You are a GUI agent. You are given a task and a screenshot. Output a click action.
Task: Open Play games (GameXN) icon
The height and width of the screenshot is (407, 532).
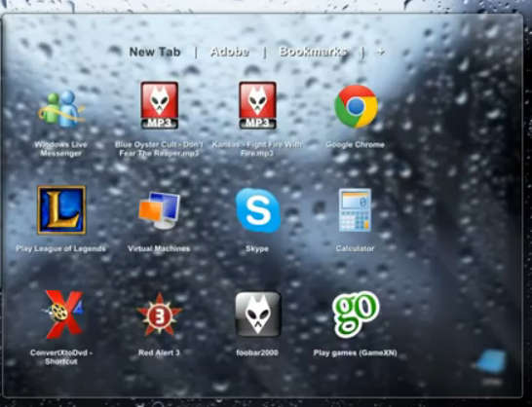click(356, 314)
